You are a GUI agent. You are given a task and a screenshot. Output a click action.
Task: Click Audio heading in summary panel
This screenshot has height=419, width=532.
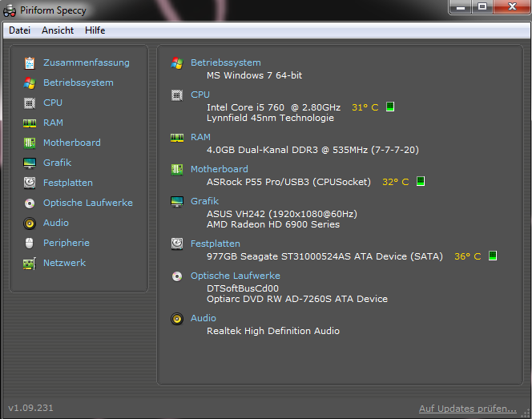point(204,318)
